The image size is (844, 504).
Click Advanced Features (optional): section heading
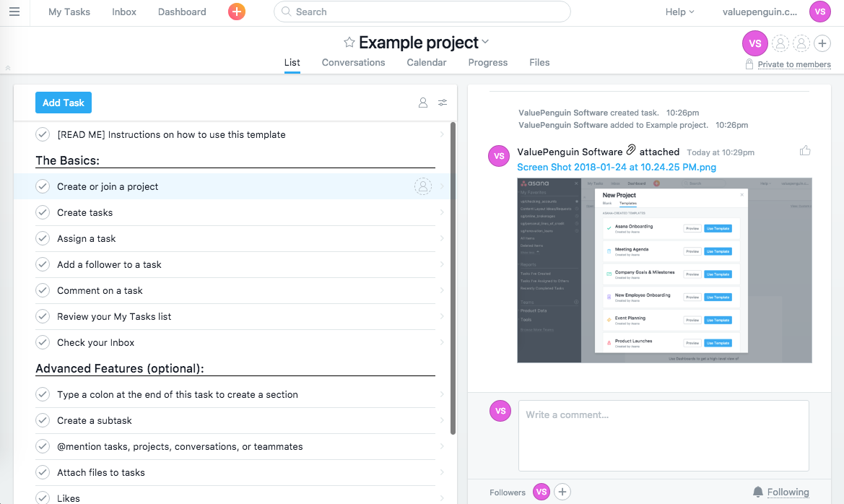pos(120,368)
